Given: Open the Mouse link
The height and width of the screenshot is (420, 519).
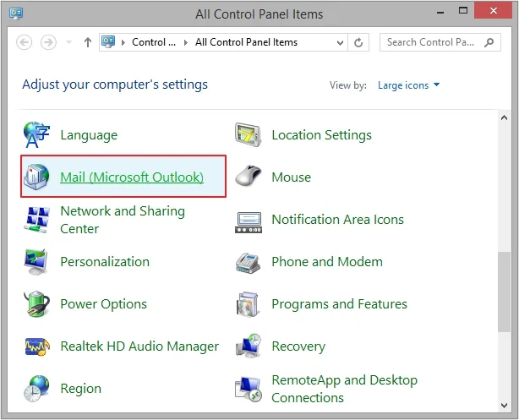Looking at the screenshot, I should 292,177.
